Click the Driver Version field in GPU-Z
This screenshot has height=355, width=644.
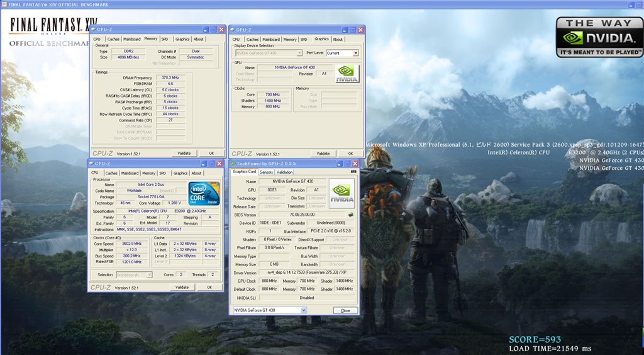coord(307,273)
